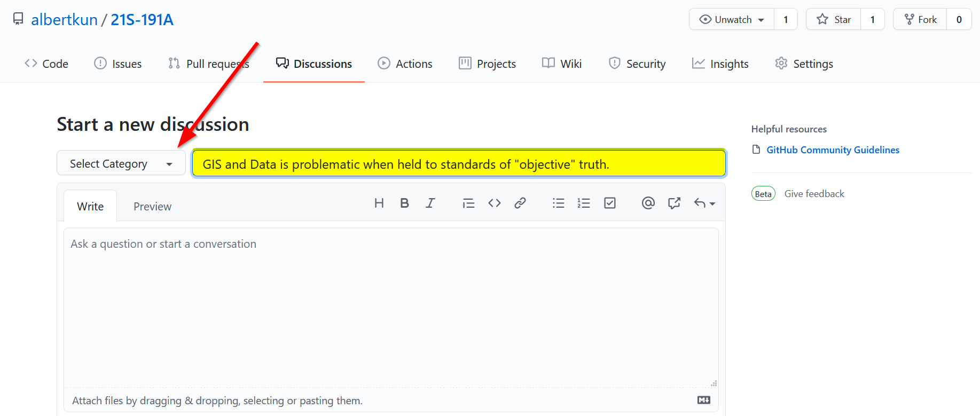Image resolution: width=980 pixels, height=416 pixels.
Task: Reference an issue or discussion
Action: [674, 203]
